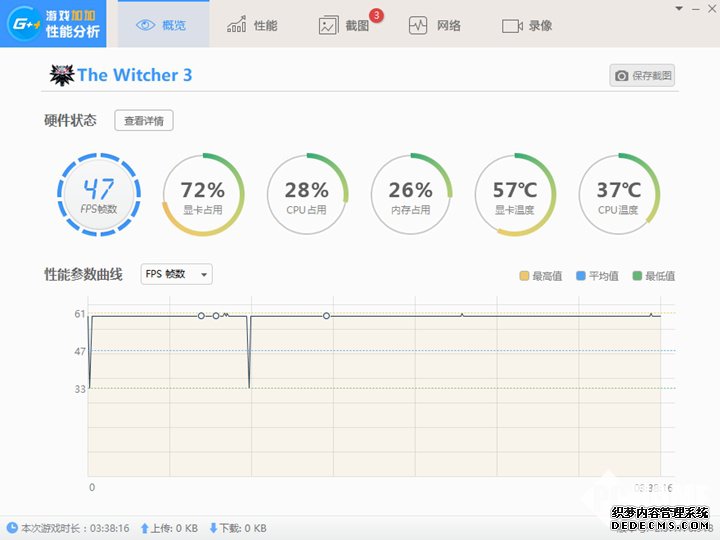Open the FPS 帧数 parameter dropdown

176,274
